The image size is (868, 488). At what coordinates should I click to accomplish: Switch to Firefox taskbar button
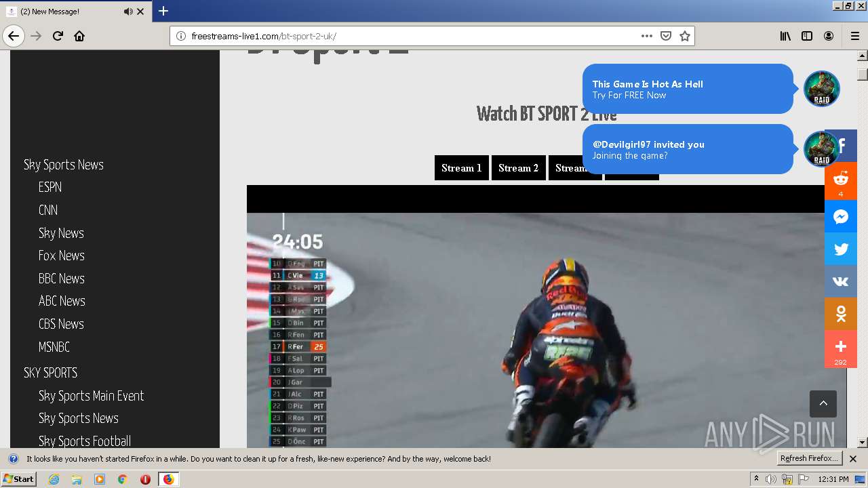pyautogui.click(x=168, y=479)
